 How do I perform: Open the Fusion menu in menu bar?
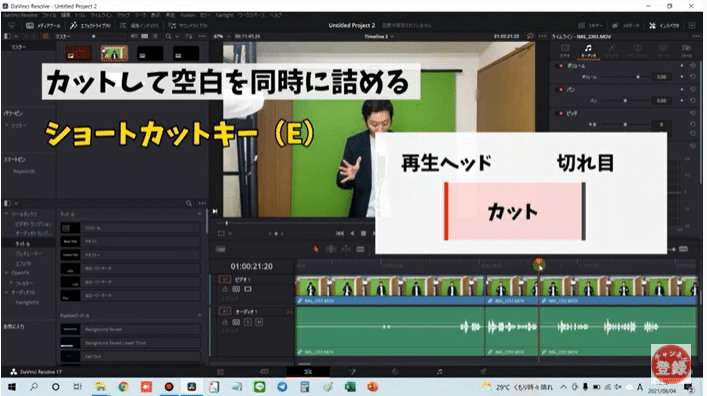[x=188, y=15]
